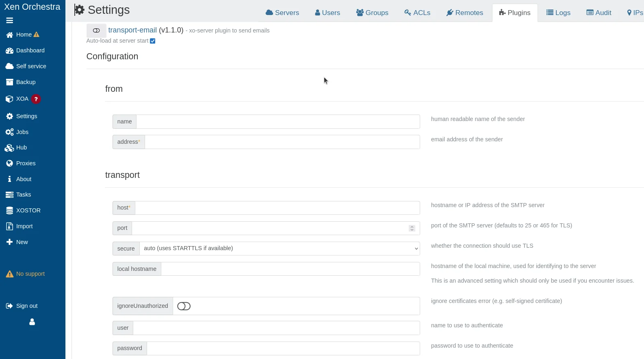Switch to the Logs tab

pyautogui.click(x=558, y=13)
